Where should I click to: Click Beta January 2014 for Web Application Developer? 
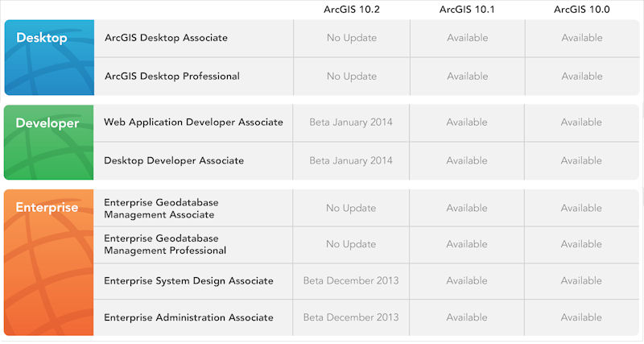click(x=351, y=122)
